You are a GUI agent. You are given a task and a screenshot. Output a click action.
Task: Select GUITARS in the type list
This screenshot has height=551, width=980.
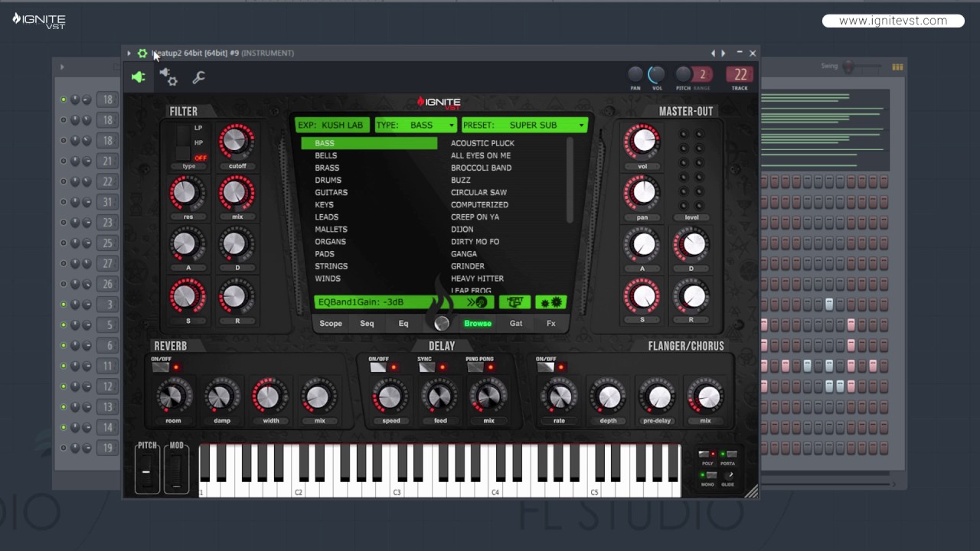pos(331,192)
